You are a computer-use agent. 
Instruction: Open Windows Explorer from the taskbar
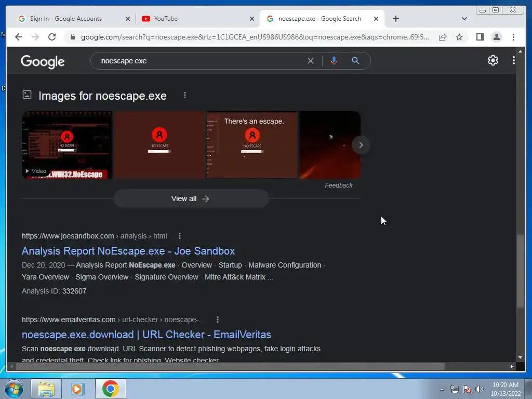click(46, 389)
